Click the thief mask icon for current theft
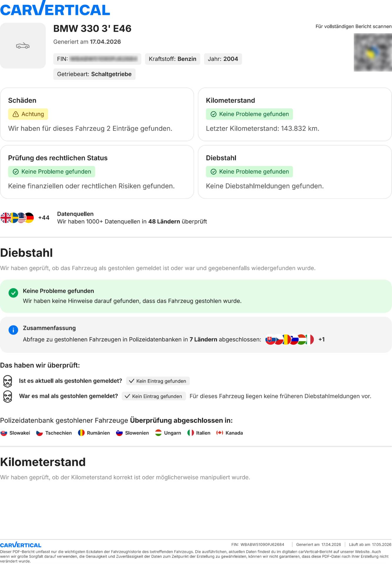 tap(8, 381)
